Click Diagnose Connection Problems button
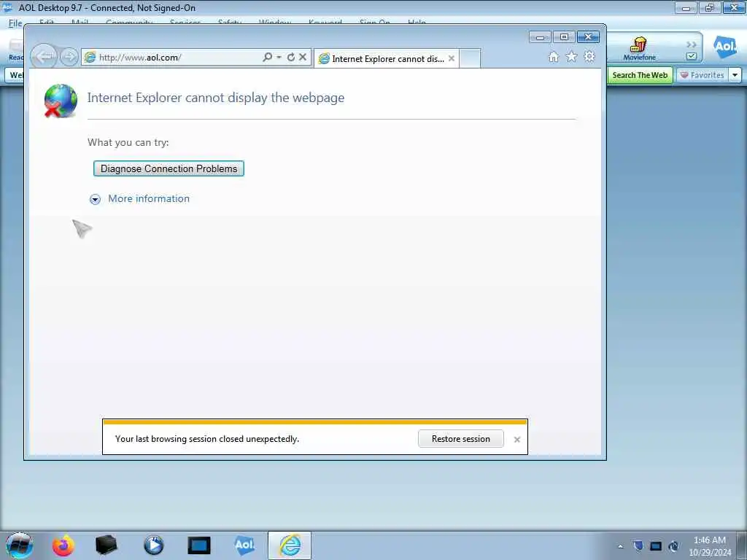The width and height of the screenshot is (747, 560). coord(169,168)
